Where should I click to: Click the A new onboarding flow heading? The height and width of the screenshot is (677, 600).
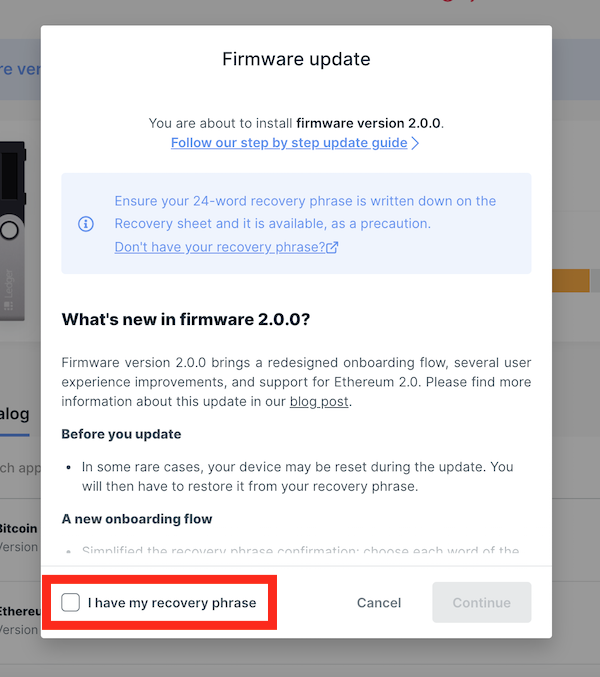point(137,519)
